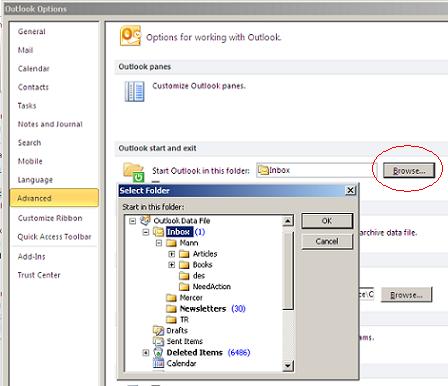This screenshot has width=448, height=386.
Task: Click the Deleted Items trash icon
Action: click(158, 352)
